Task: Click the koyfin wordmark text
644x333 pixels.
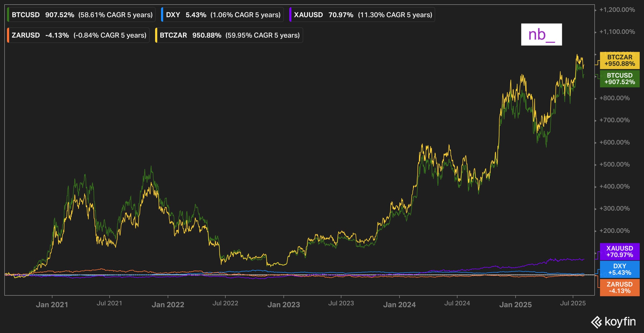Action: pos(620,322)
